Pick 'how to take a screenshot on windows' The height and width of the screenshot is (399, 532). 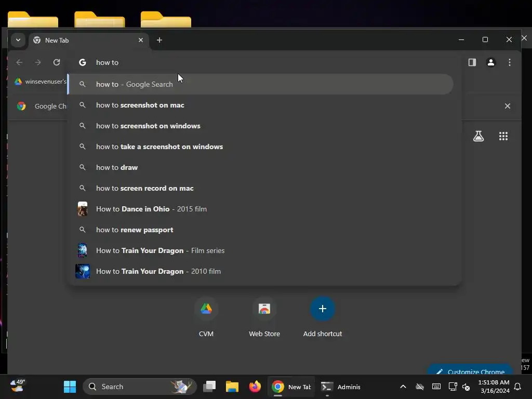(261, 147)
